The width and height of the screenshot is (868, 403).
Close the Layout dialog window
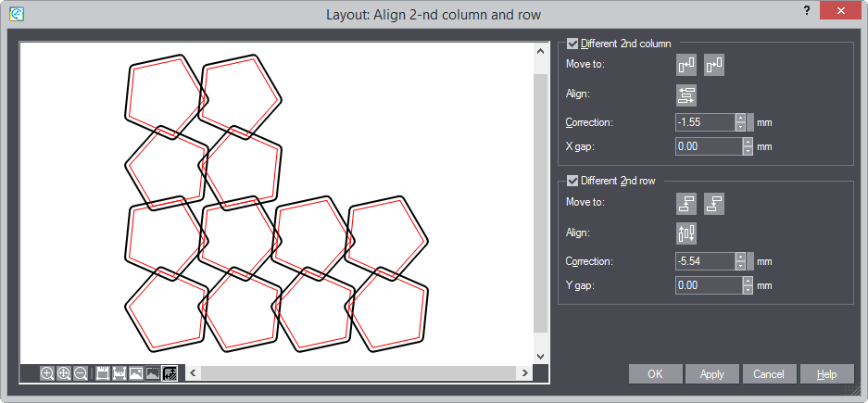(x=841, y=10)
